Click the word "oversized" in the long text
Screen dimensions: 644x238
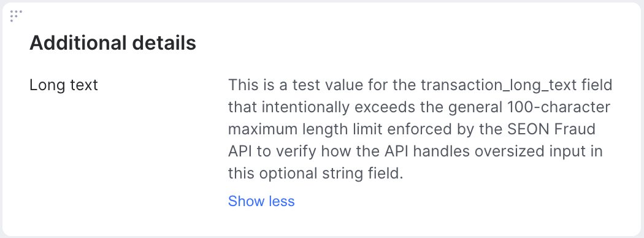click(x=507, y=152)
